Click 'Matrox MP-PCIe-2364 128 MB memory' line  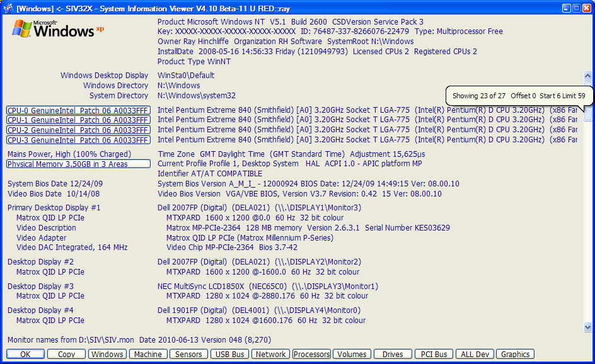pos(308,227)
